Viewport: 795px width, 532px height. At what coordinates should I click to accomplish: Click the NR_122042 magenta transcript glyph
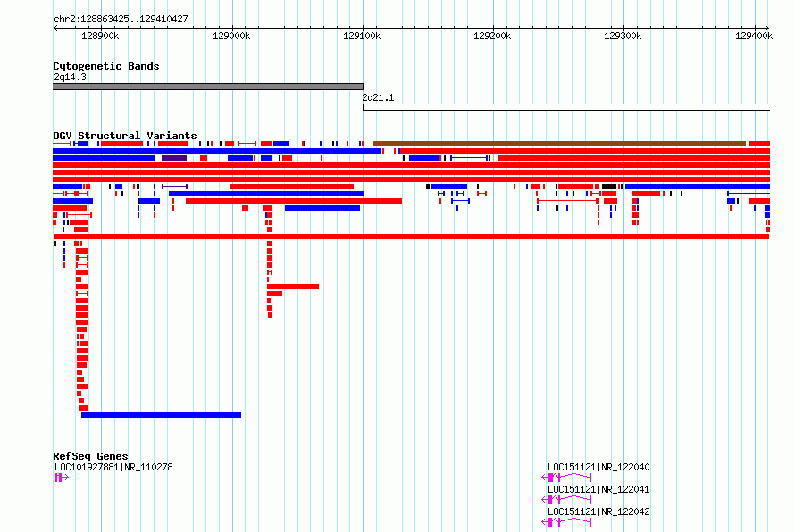[566, 522]
